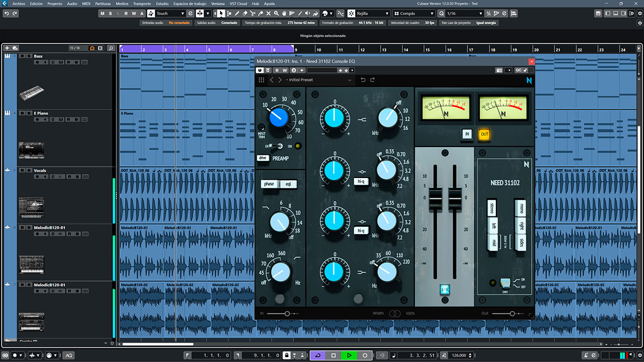Load next preset with right arrow
This screenshot has width=644, height=362.
tap(280, 80)
